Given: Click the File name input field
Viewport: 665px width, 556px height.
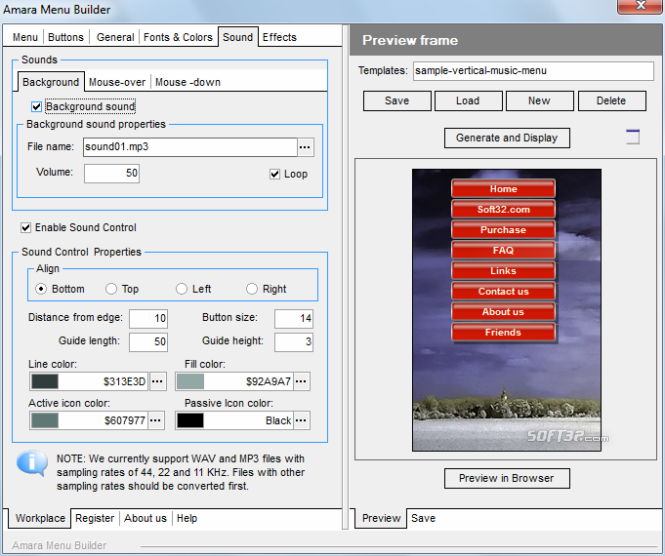Looking at the screenshot, I should point(190,147).
